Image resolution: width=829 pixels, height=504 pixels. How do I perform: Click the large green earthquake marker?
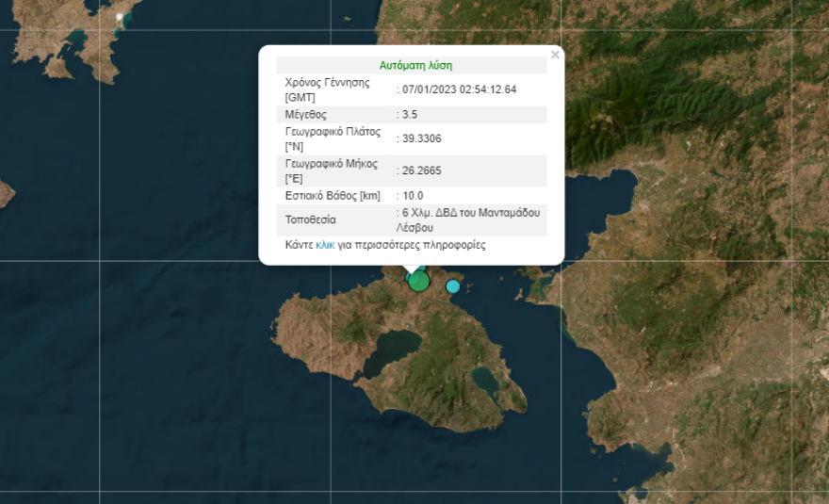pyautogui.click(x=418, y=281)
